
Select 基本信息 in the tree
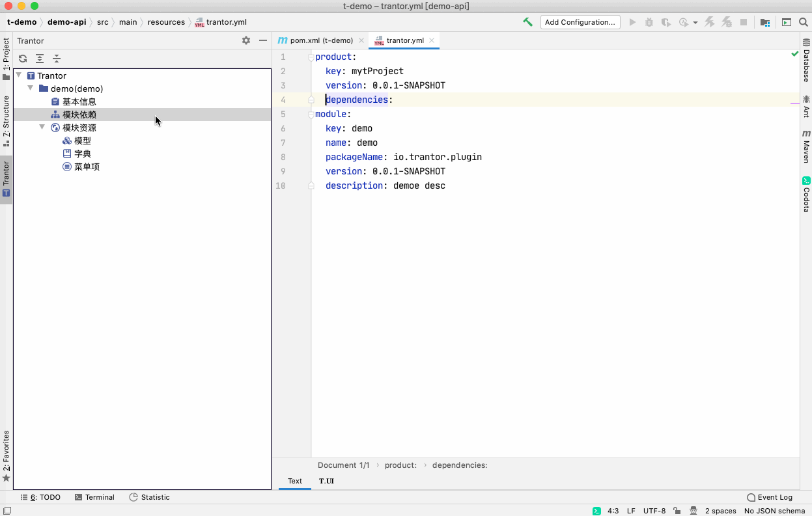[79, 102]
